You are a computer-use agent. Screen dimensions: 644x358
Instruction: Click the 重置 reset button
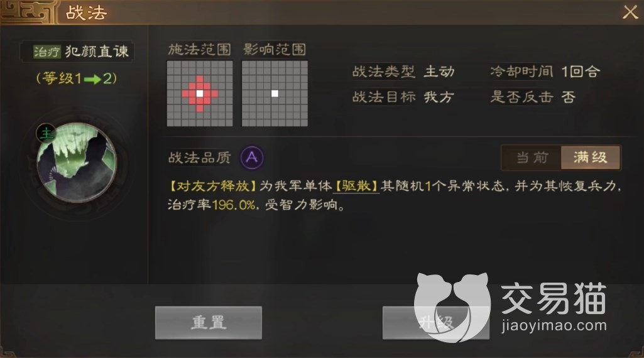point(208,323)
